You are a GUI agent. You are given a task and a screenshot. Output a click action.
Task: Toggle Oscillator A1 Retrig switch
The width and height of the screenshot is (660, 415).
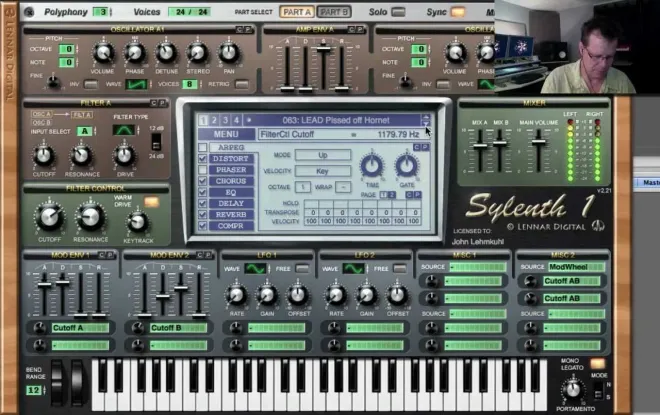tap(242, 84)
